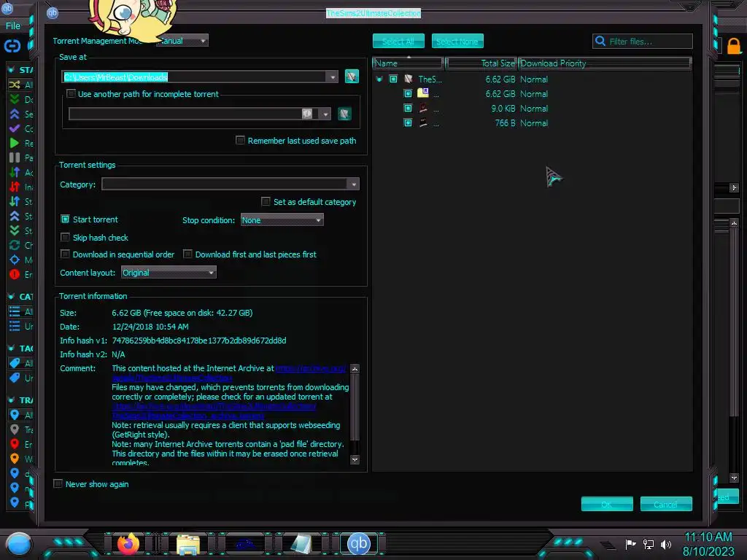This screenshot has width=747, height=560.
Task: Click the add torrent link icon in main window
Action: pos(12,46)
